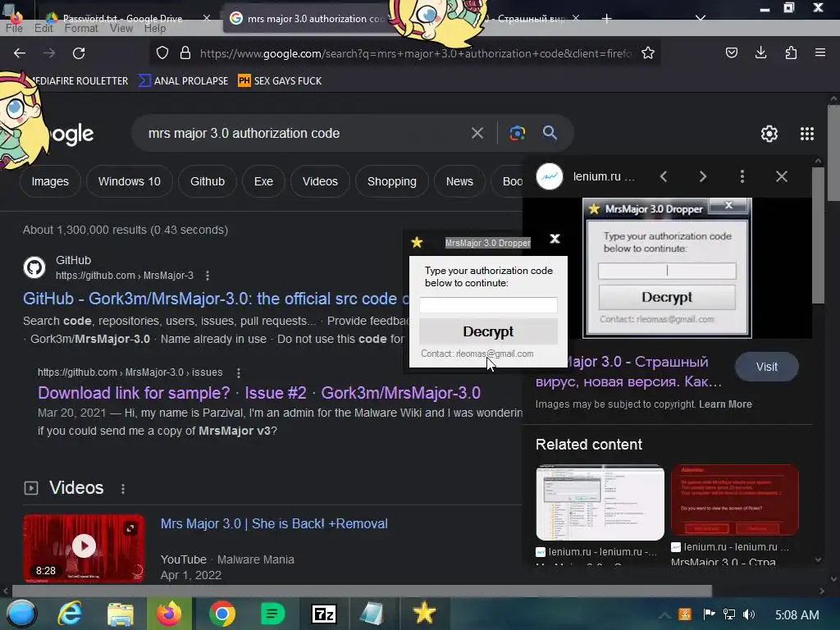The image size is (840, 630).
Task: Click the padlock site info icon
Action: coord(185,52)
